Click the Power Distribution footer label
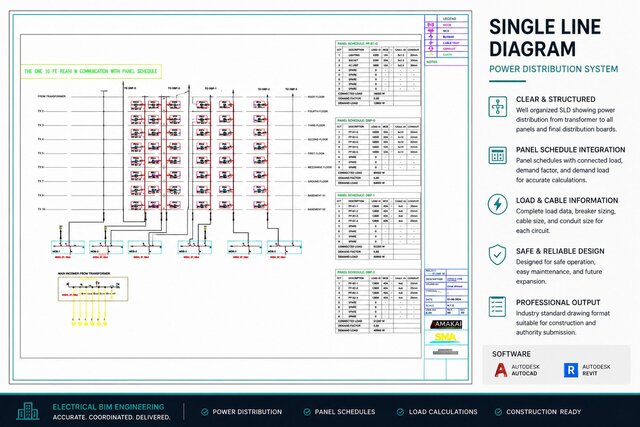The width and height of the screenshot is (640, 427). pyautogui.click(x=247, y=412)
